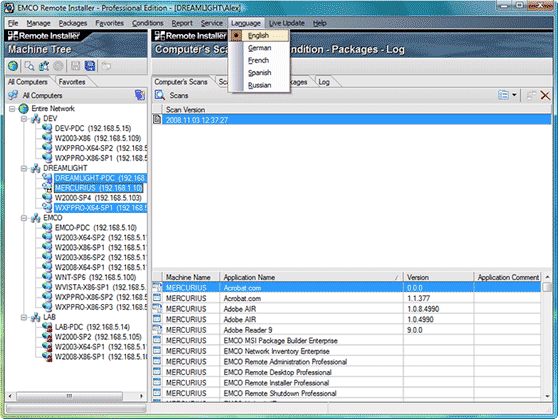This screenshot has width=558, height=419.
Task: Click the Scan Version column header
Action: pos(357,109)
